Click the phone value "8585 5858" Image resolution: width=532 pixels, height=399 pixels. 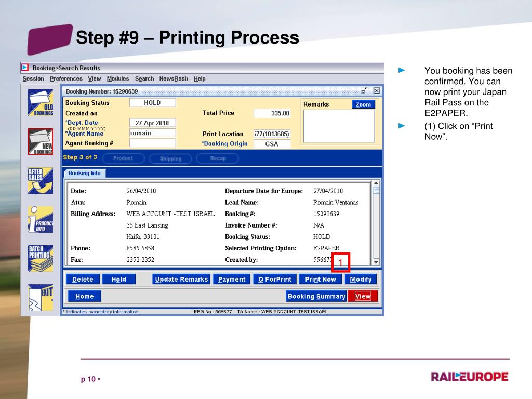click(x=140, y=248)
